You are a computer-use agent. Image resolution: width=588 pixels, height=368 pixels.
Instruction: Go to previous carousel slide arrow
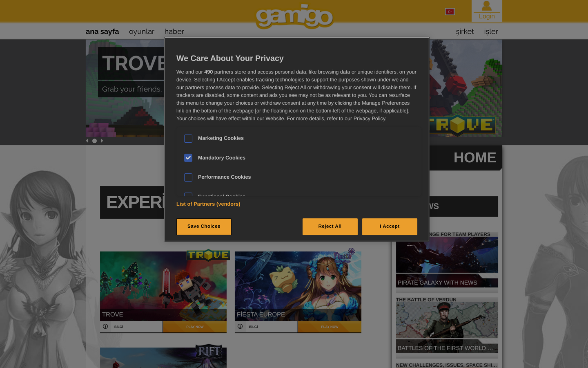pos(87,141)
